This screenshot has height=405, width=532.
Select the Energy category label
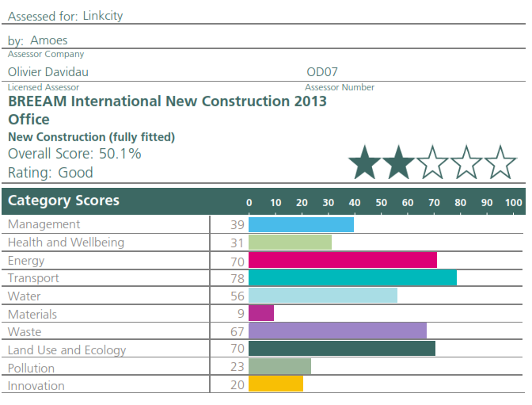26,261
